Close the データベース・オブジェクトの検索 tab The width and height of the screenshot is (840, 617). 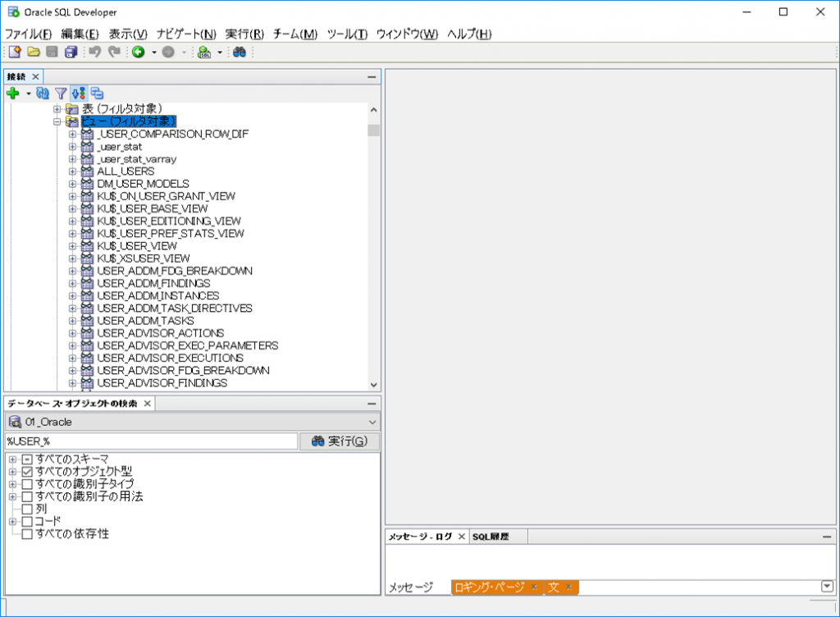pyautogui.click(x=148, y=404)
